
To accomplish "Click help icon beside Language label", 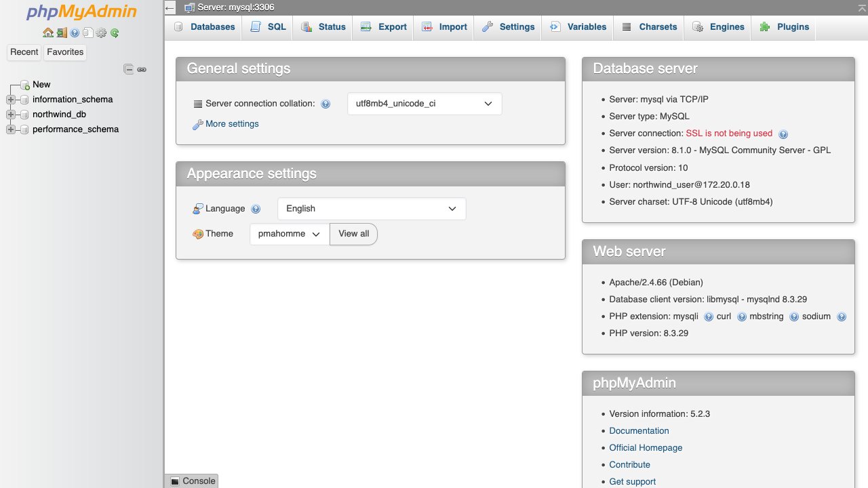I will pos(256,209).
